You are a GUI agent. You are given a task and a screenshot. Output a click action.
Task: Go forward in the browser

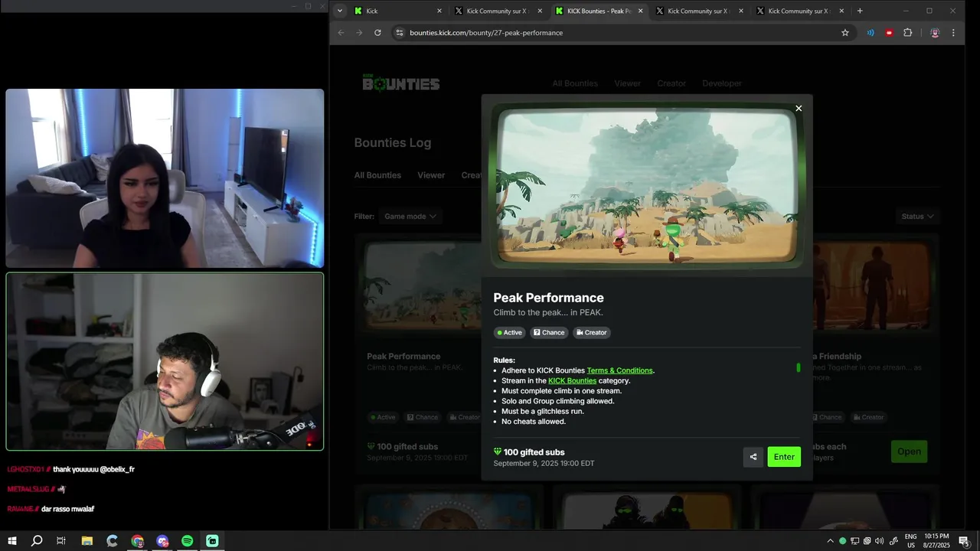(360, 33)
